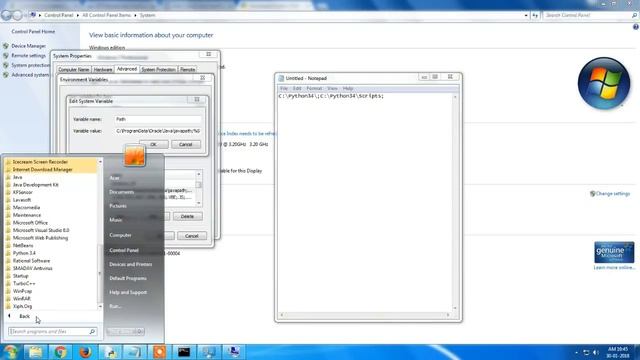Open the Python icon on the taskbar
Image resolution: width=640 pixels, height=360 pixels.
tap(110, 352)
